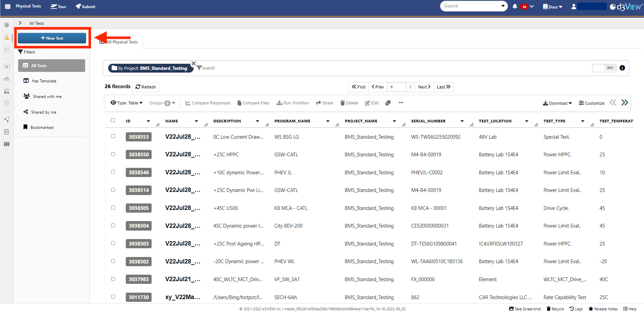644x313 pixels.
Task: Go to Next page
Action: tap(424, 87)
